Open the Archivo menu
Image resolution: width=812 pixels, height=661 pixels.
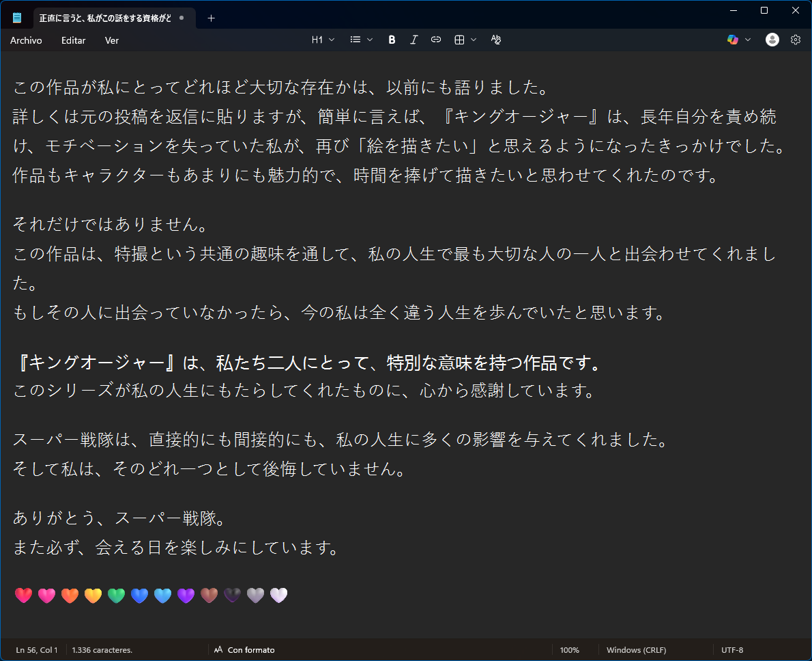coord(25,40)
